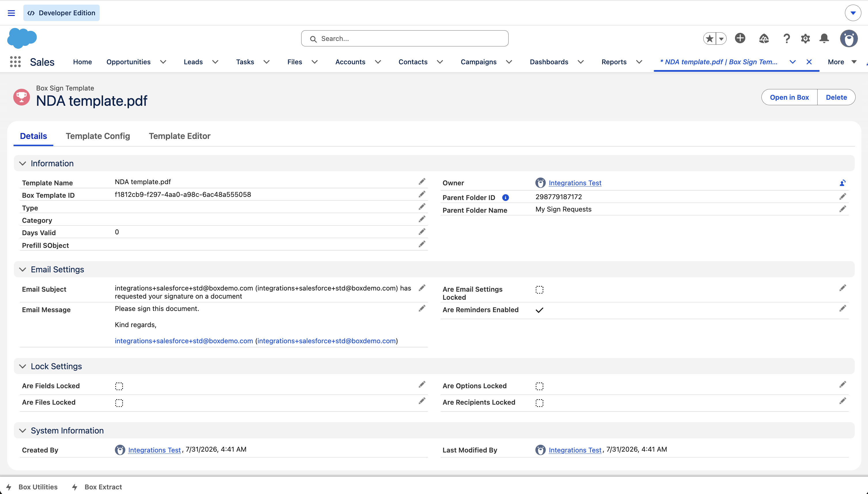This screenshot has width=868, height=494.
Task: Click the Box Sign Template trophy icon
Action: tap(21, 97)
